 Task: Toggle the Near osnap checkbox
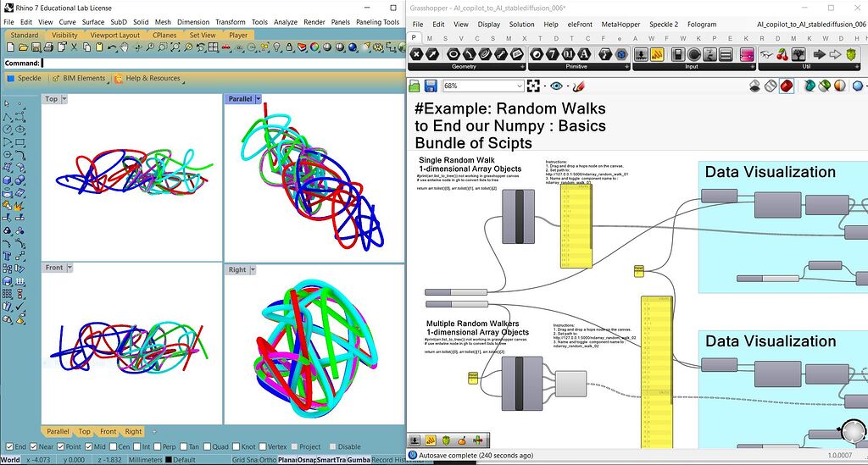(x=34, y=446)
